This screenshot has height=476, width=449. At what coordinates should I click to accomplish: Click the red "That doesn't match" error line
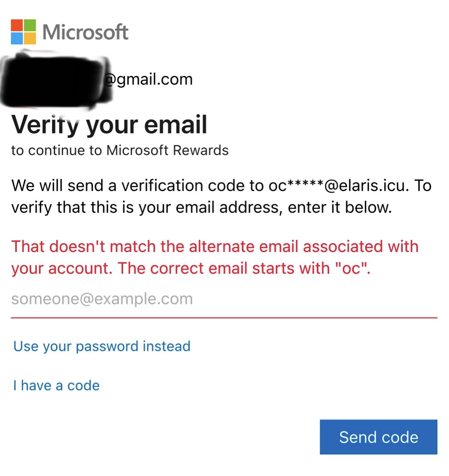tap(214, 246)
